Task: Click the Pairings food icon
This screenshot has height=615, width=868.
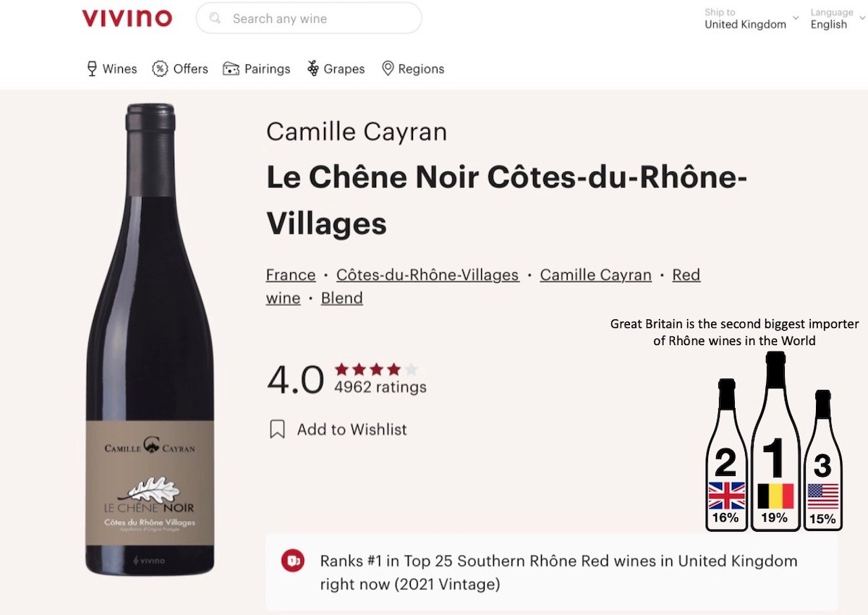Action: click(x=231, y=69)
